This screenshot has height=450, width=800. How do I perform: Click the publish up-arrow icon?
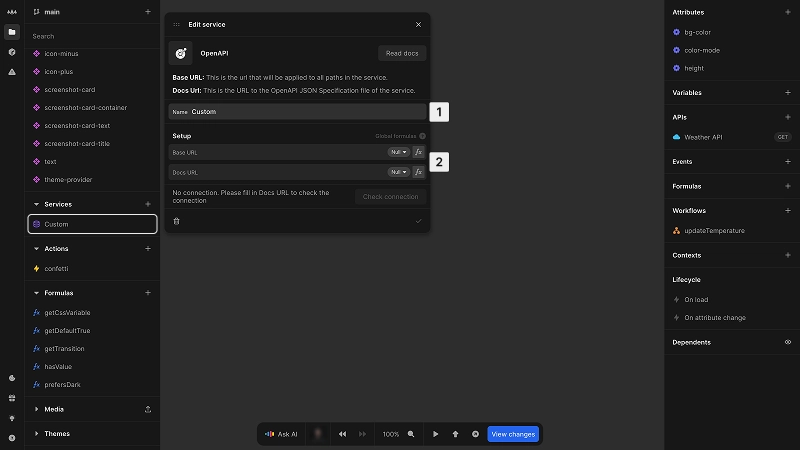[x=456, y=434]
